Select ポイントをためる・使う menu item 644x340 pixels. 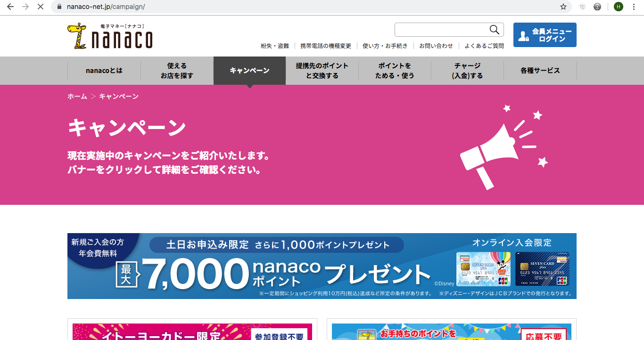click(x=395, y=71)
